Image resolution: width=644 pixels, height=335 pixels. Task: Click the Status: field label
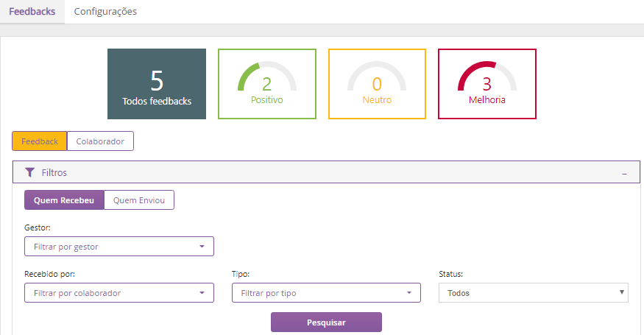coord(451,274)
